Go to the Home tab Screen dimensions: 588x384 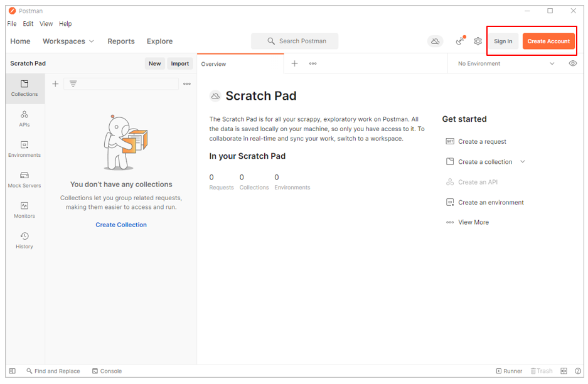[x=20, y=41]
